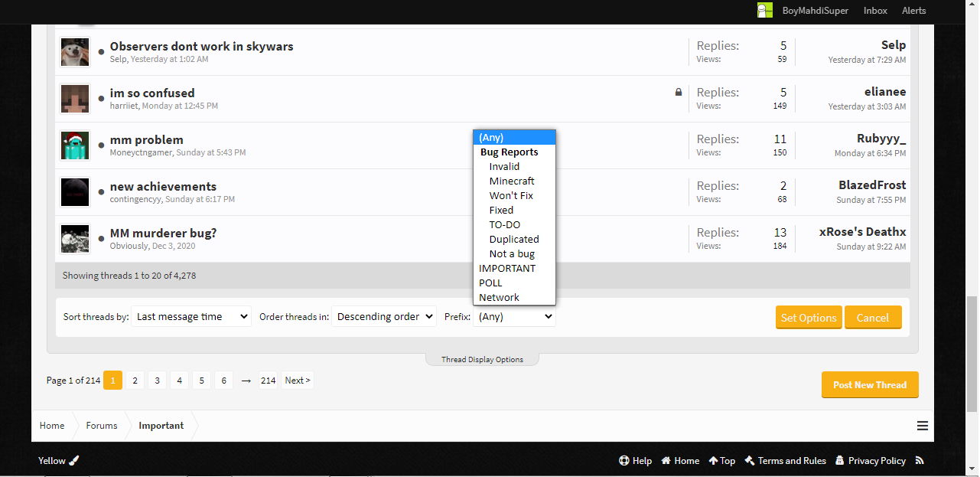This screenshot has width=980, height=477.
Task: Select the 'Invalid' prefix option
Action: (514, 167)
